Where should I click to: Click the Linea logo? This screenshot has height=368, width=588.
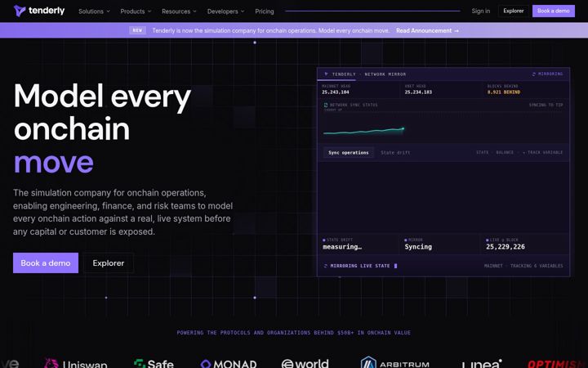(482, 363)
